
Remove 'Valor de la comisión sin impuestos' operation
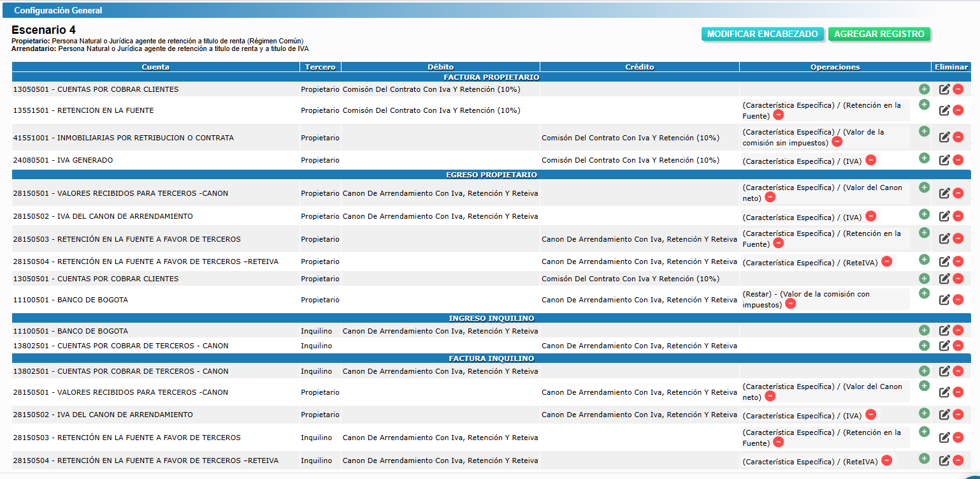click(837, 142)
